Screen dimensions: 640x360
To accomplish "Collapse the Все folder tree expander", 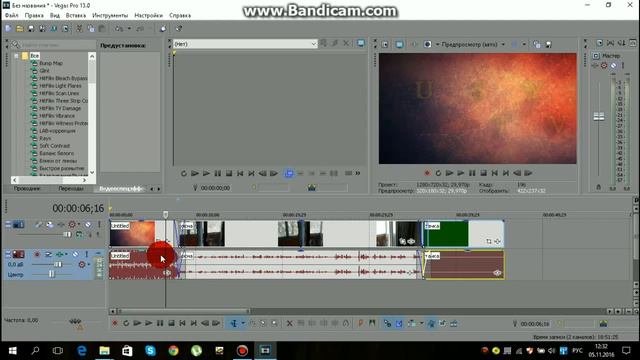I will [x=16, y=56].
